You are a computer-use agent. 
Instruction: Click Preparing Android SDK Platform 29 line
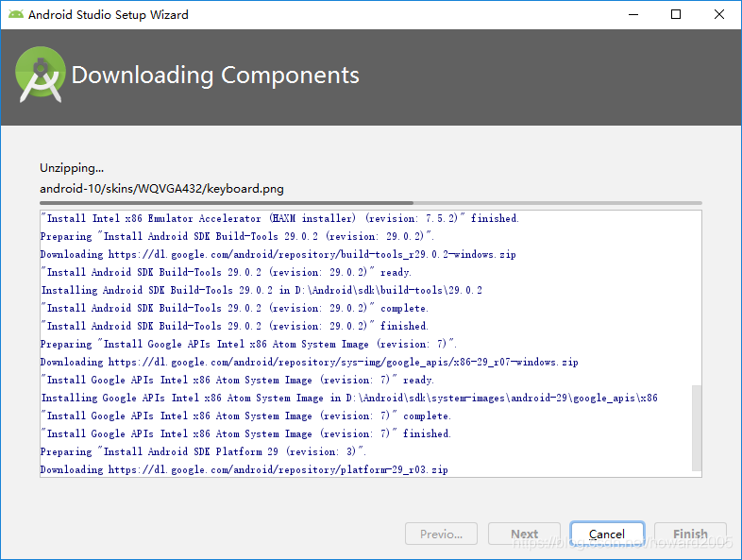point(204,452)
